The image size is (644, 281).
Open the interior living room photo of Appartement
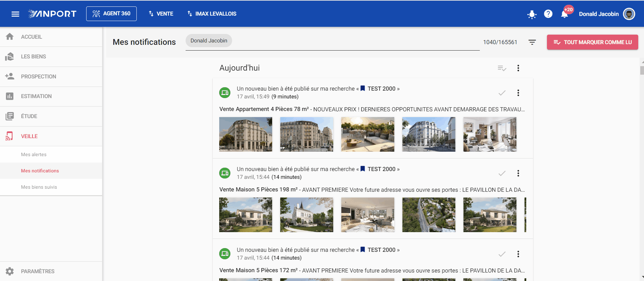(x=490, y=134)
